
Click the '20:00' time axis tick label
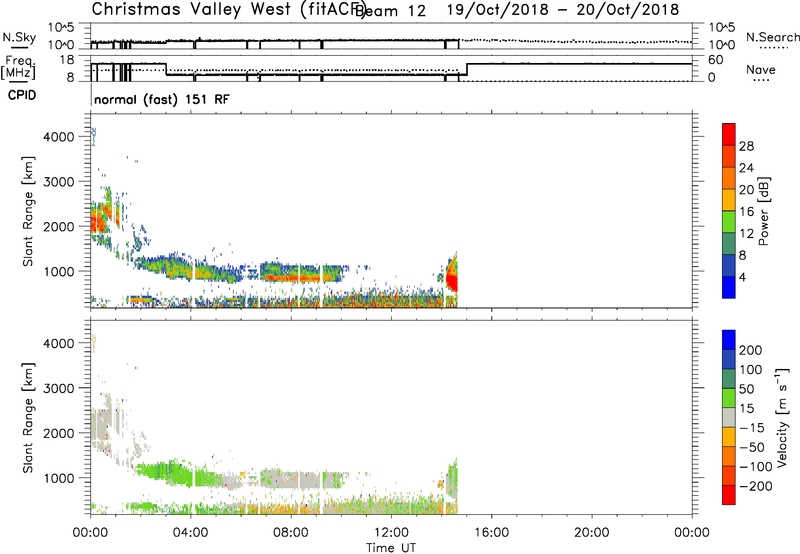pyautogui.click(x=591, y=533)
